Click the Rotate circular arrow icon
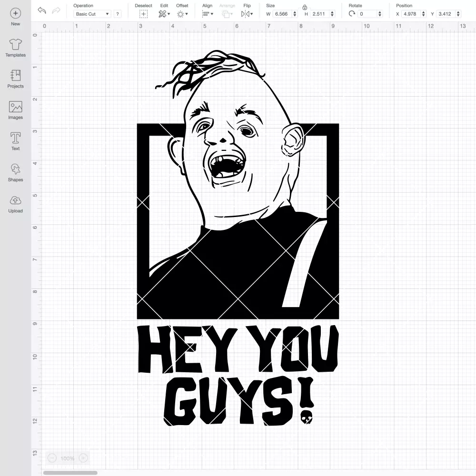 coord(352,14)
